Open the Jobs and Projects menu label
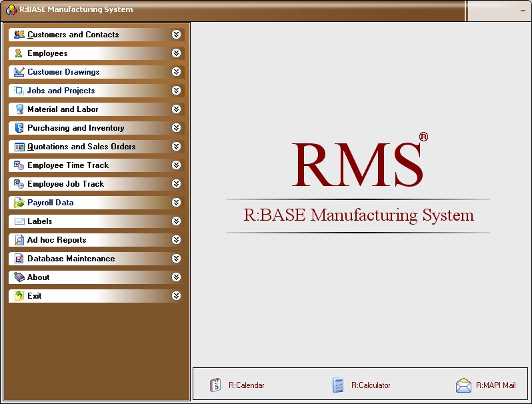The width and height of the screenshot is (532, 404). click(x=61, y=91)
